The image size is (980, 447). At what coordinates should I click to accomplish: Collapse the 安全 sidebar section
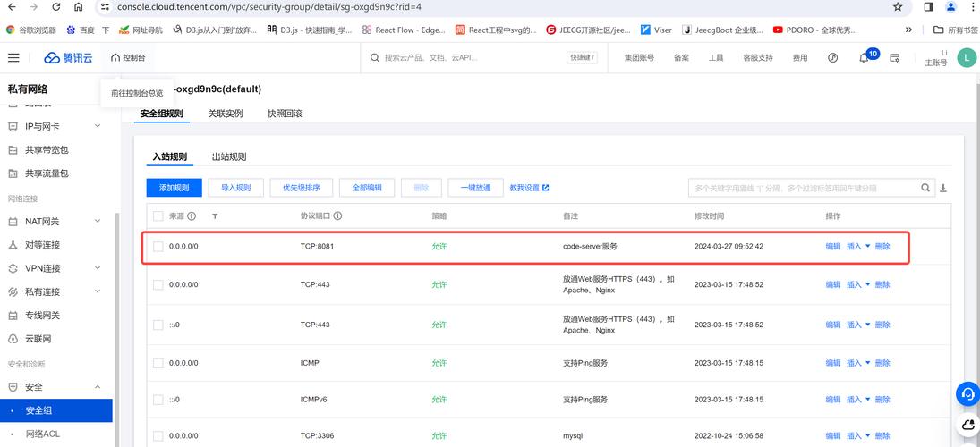coord(98,387)
